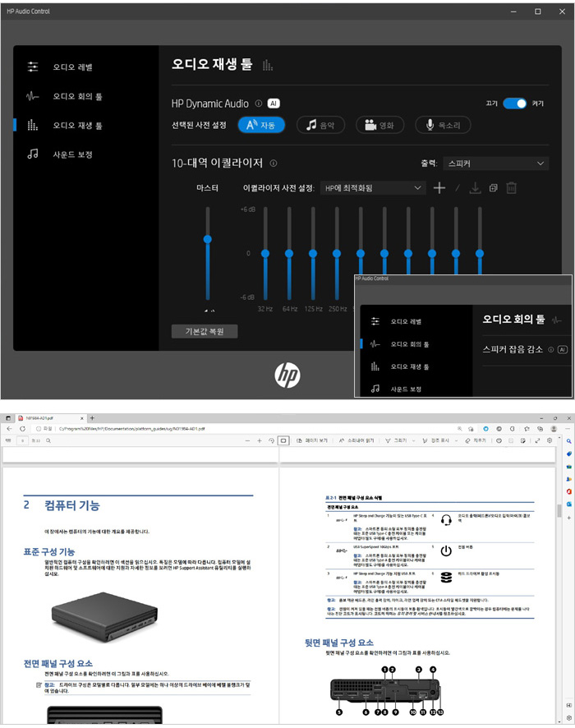
Task: Click the edit pencil icon for equalizer preset
Action: point(458,188)
